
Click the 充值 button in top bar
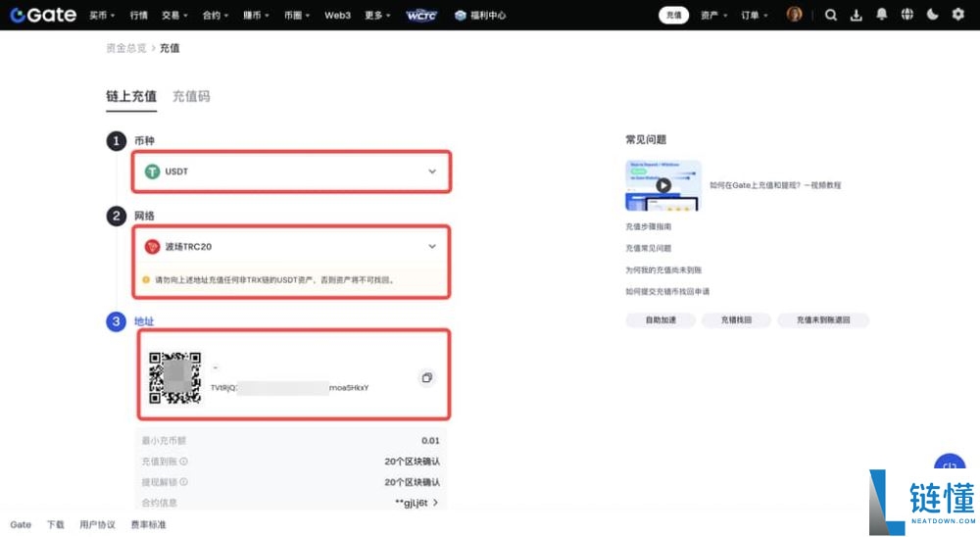coord(674,15)
